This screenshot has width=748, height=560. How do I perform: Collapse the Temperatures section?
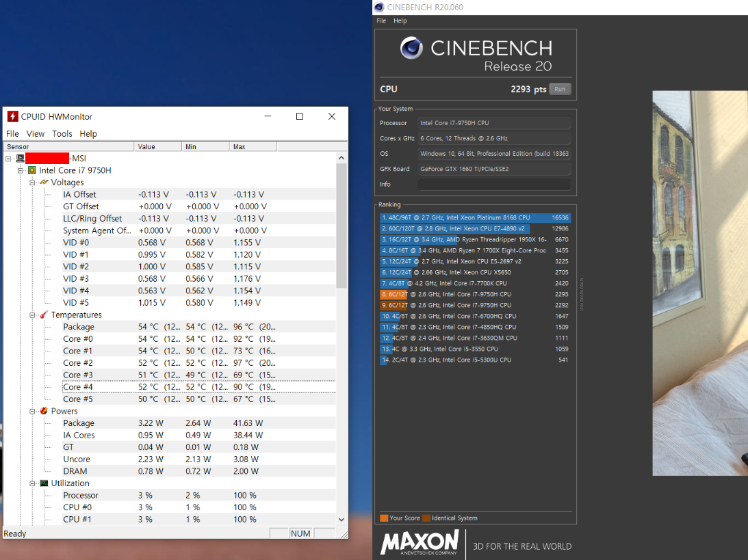[x=32, y=315]
